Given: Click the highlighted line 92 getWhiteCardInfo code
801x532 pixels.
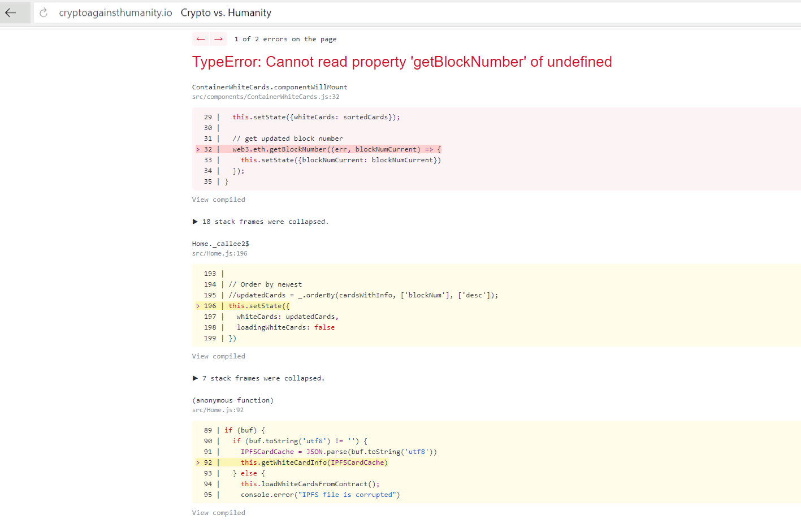Looking at the screenshot, I should pyautogui.click(x=314, y=462).
